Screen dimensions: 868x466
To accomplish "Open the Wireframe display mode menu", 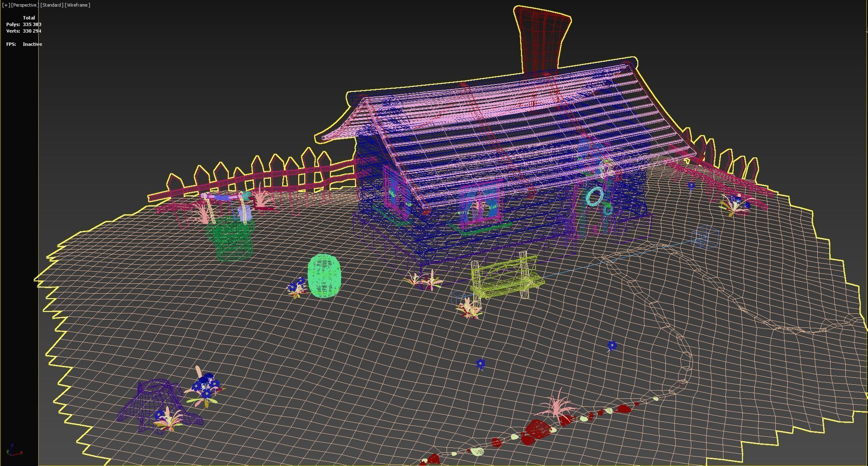I will [77, 5].
